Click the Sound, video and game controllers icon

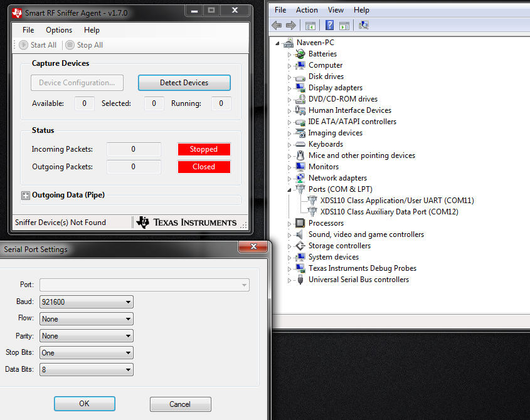click(299, 234)
